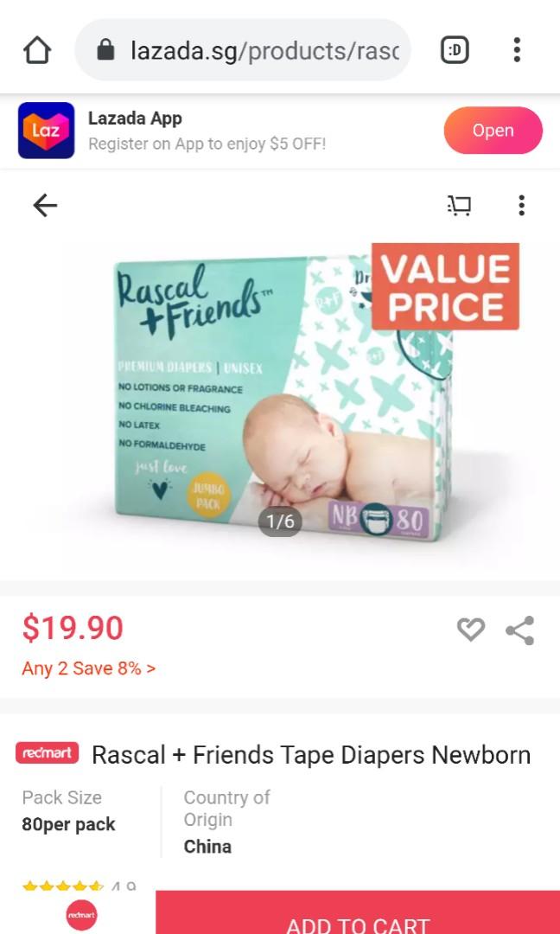Tap the star rating 4.9
This screenshot has height=934, width=560.
coord(80,887)
